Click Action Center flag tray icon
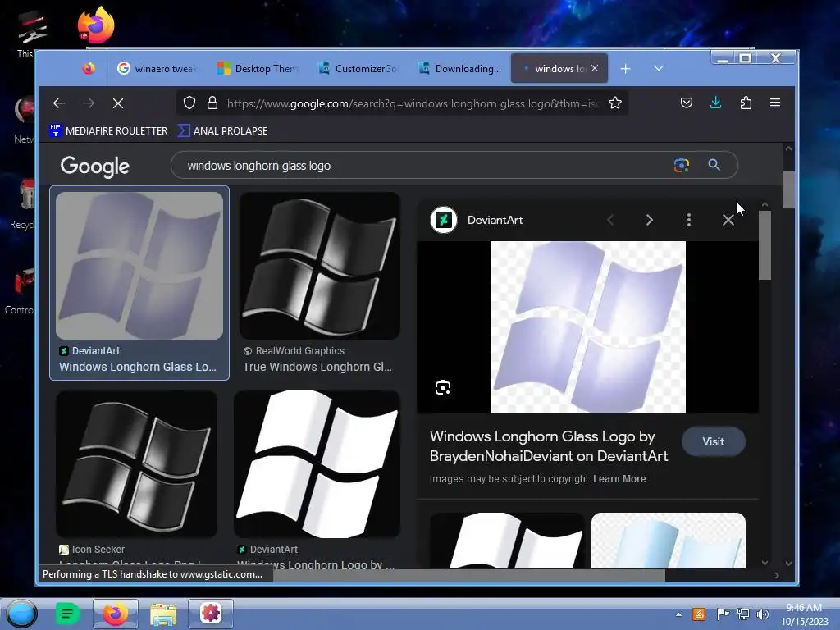This screenshot has height=630, width=840. 722,614
